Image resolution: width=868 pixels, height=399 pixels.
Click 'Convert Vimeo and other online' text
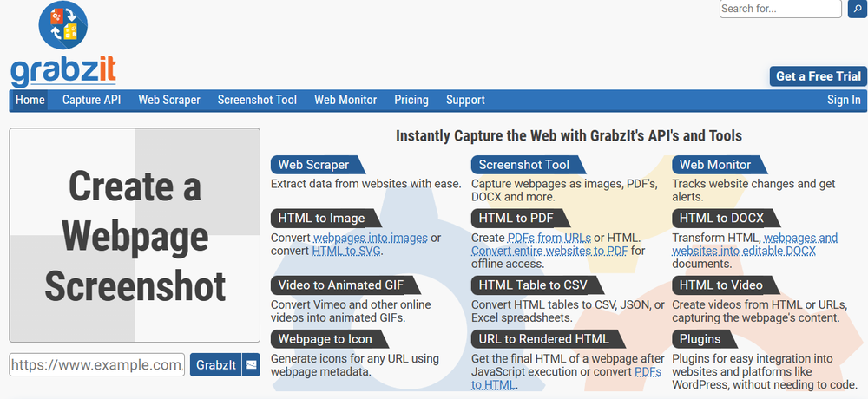click(x=351, y=305)
